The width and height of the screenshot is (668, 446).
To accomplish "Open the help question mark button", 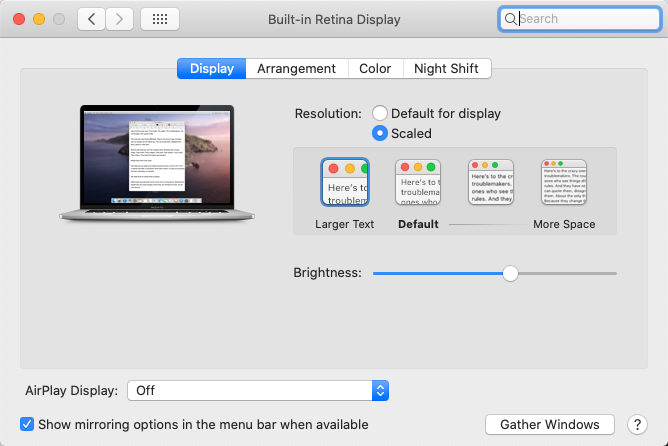I will coord(636,425).
